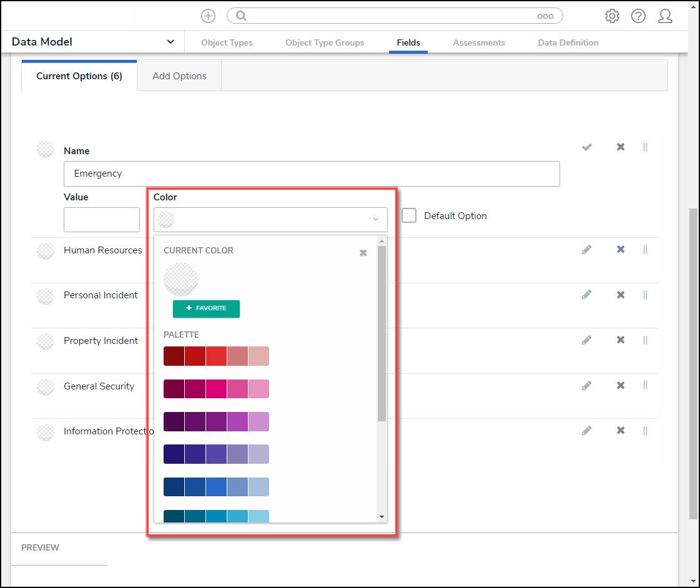Select the bright red palette swatch
This screenshot has height=588, width=700.
pyautogui.click(x=216, y=356)
